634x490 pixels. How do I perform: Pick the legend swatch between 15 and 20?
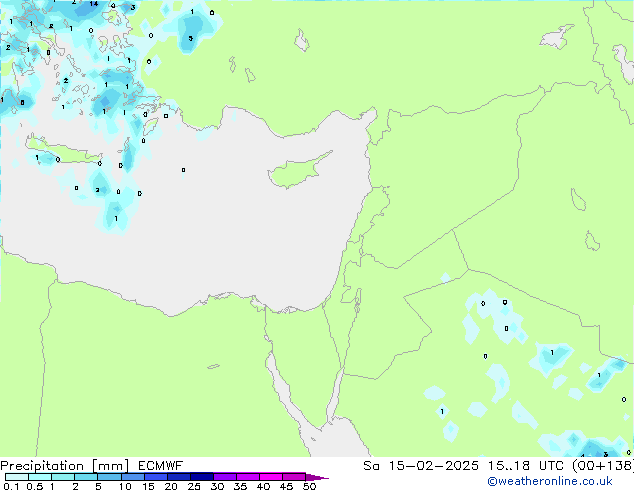tap(156, 477)
